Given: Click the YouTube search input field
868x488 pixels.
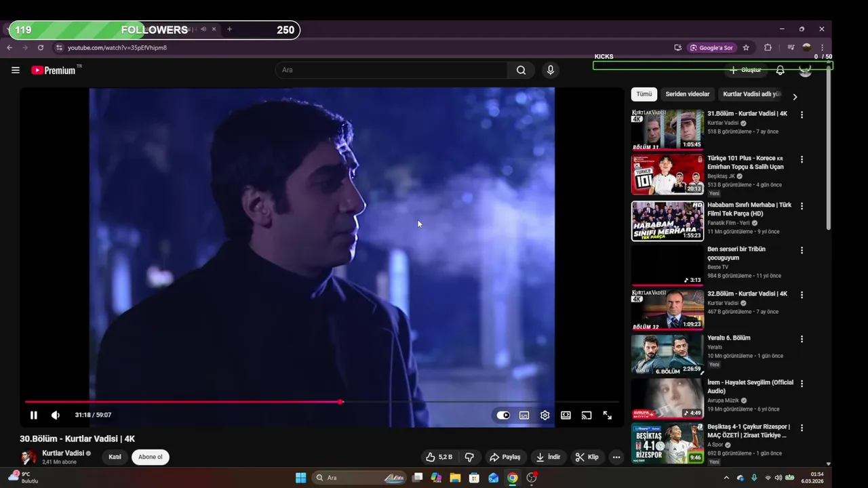Looking at the screenshot, I should 391,70.
